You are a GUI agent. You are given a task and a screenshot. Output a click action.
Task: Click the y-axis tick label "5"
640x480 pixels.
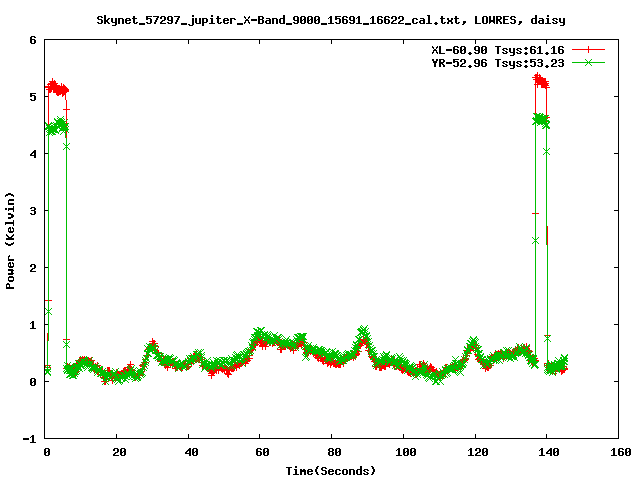pyautogui.click(x=33, y=97)
